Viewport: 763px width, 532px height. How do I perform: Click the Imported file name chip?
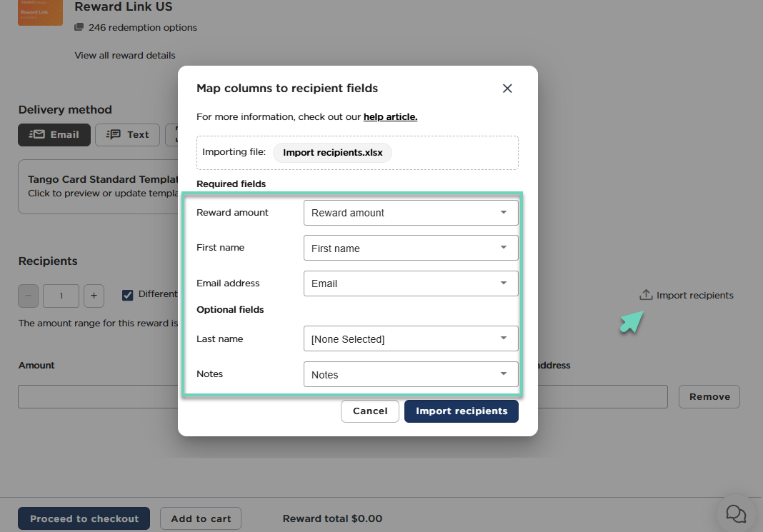[x=332, y=153]
